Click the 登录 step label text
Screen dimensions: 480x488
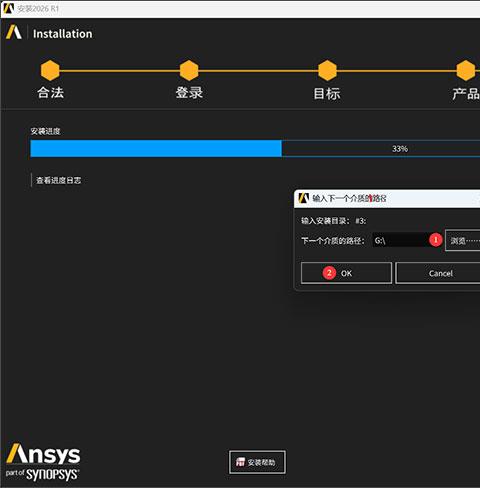(189, 93)
